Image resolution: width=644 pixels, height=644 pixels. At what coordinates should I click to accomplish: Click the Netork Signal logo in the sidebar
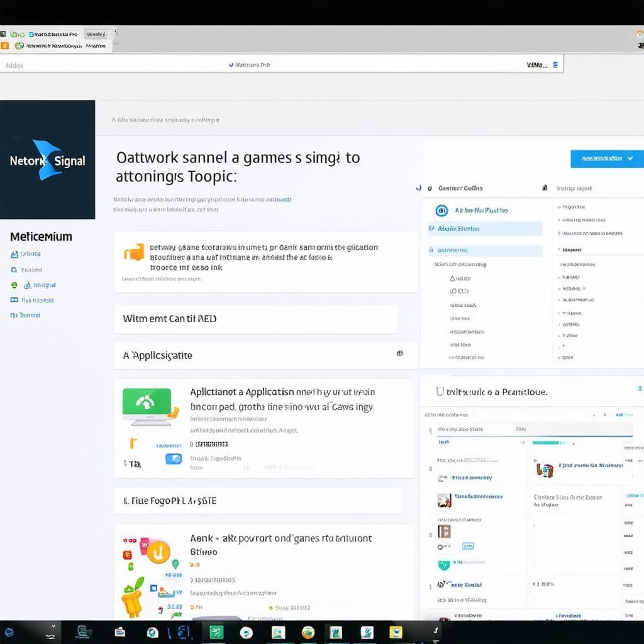pos(47,160)
